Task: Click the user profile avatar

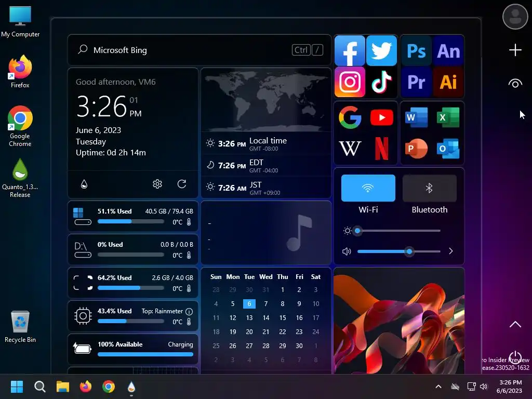Action: point(515,16)
